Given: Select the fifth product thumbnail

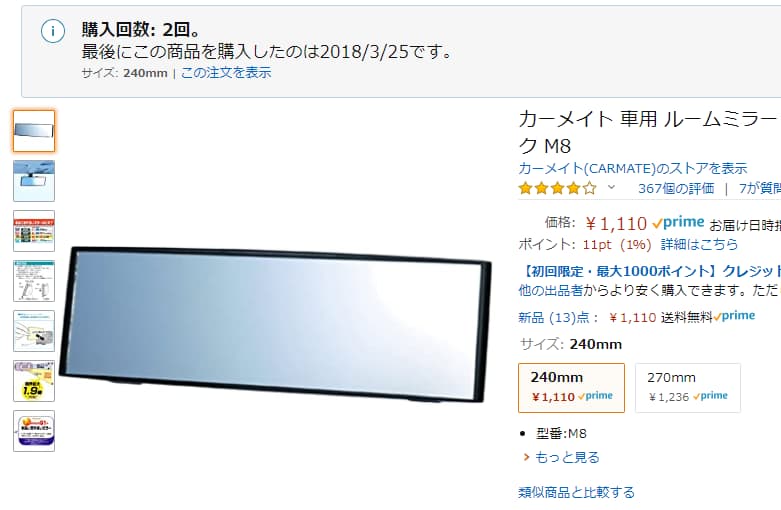Looking at the screenshot, I should (x=34, y=331).
